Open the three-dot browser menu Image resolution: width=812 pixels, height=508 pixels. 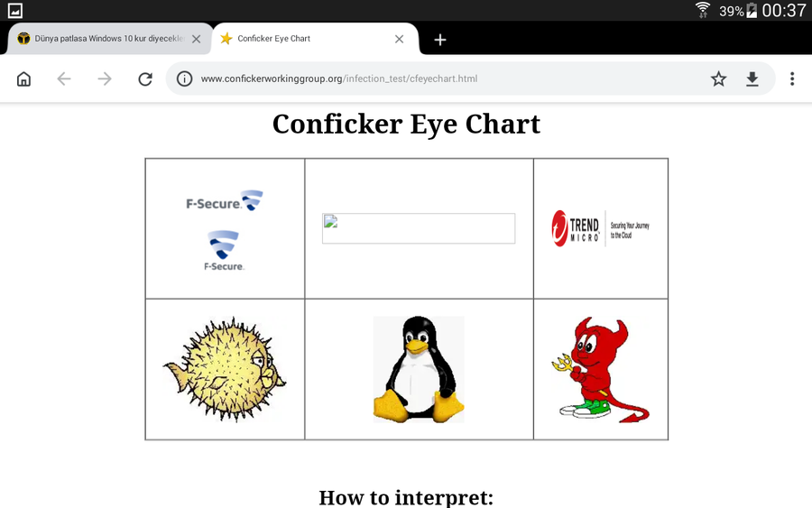[792, 79]
